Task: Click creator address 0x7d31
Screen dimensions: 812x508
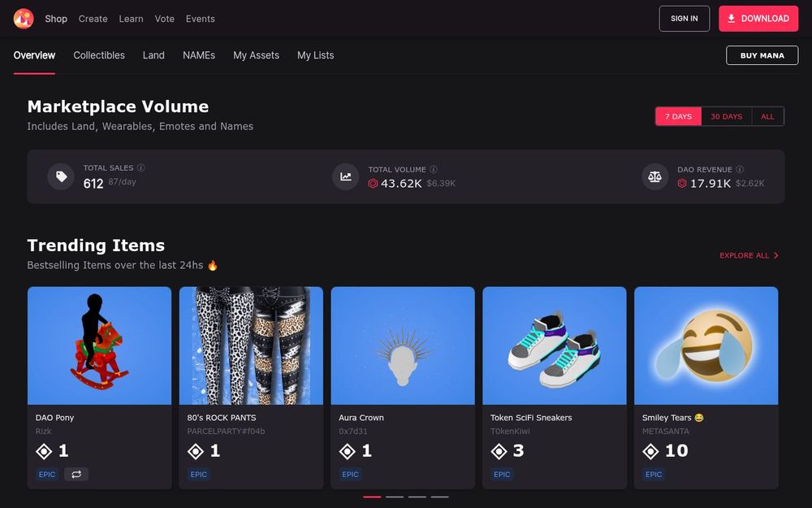Action: coord(353,432)
